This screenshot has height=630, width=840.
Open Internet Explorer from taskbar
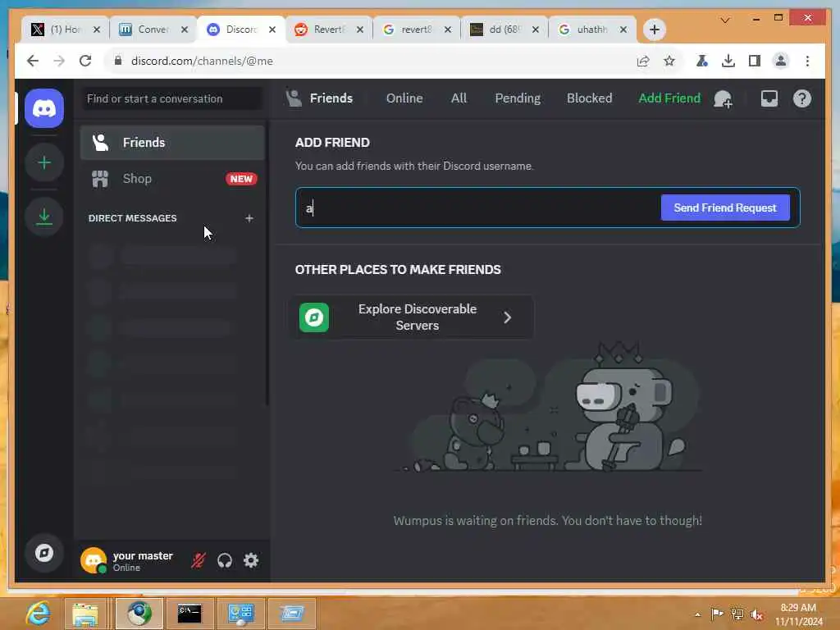[x=38, y=614]
